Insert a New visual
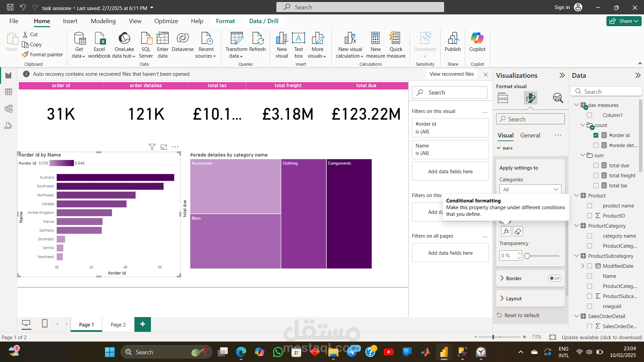Viewport: 644px width, 362px height. point(282,45)
